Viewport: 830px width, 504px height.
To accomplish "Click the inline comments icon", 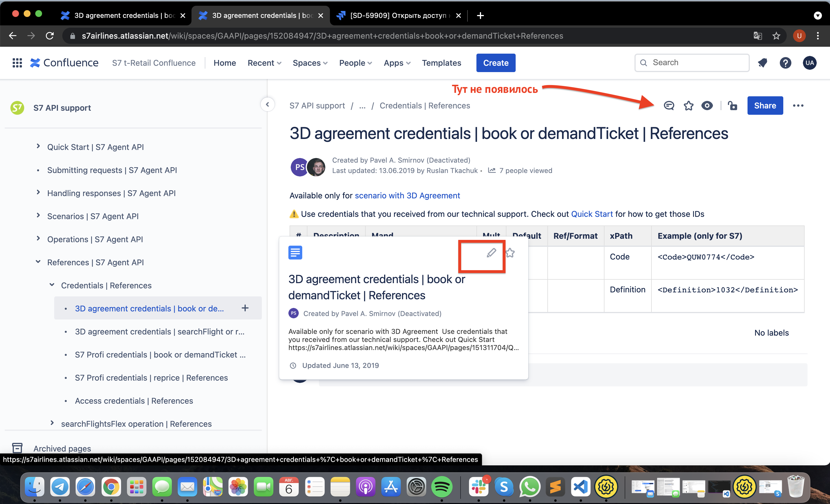I will click(669, 106).
